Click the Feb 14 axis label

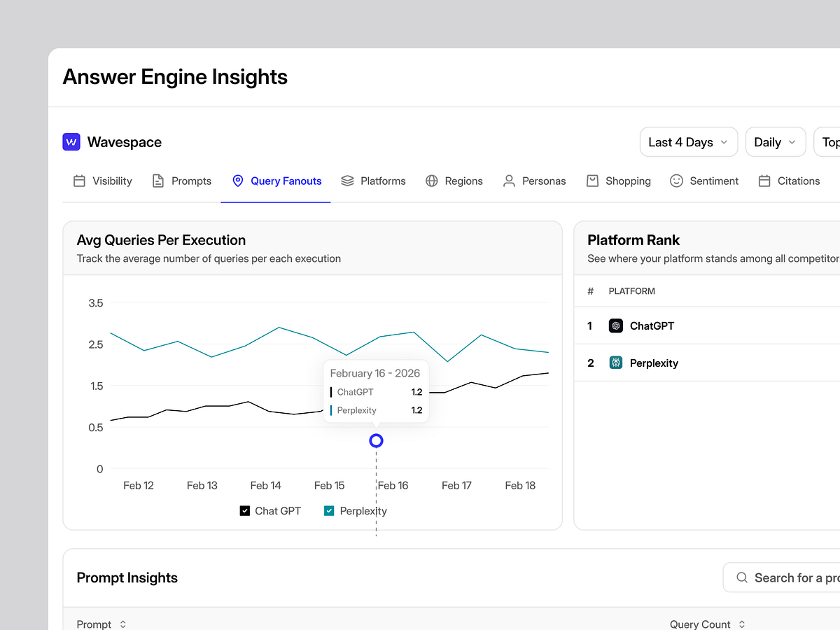[x=266, y=485]
